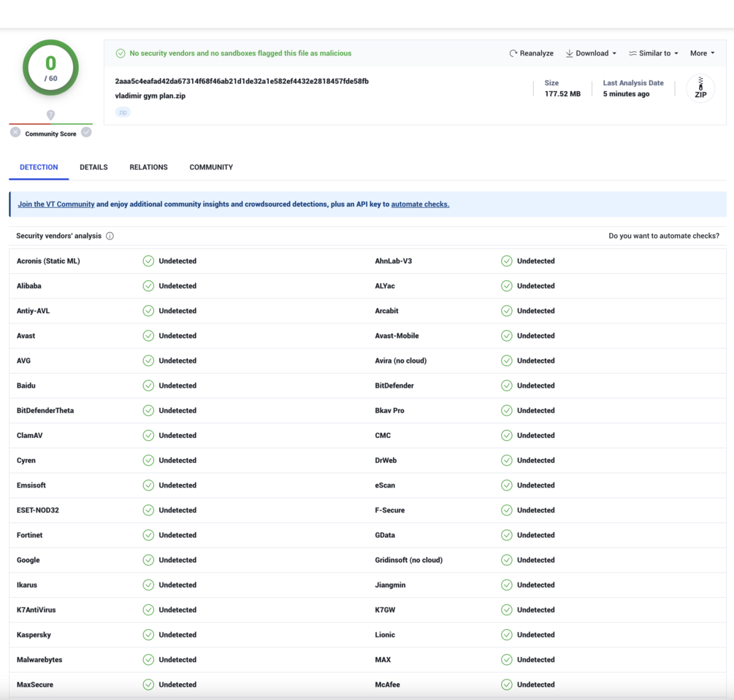This screenshot has width=734, height=700.
Task: Click the K7AntiVirus vendor name
Action: 36,610
